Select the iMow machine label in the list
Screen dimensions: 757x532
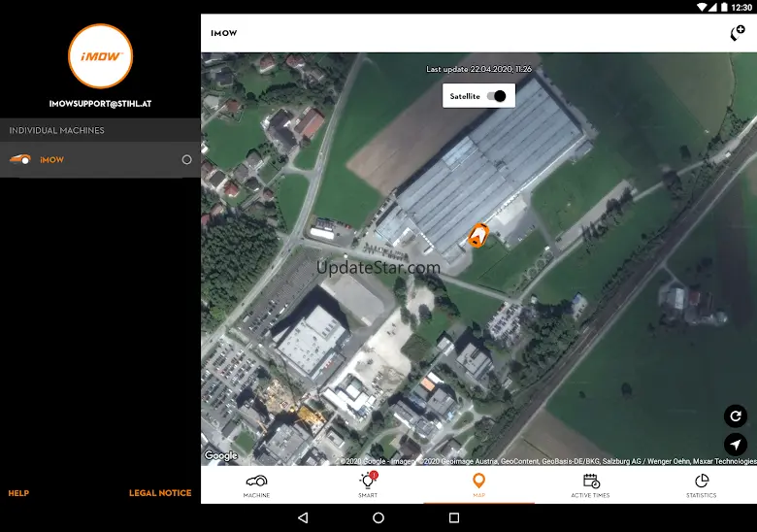(x=51, y=160)
